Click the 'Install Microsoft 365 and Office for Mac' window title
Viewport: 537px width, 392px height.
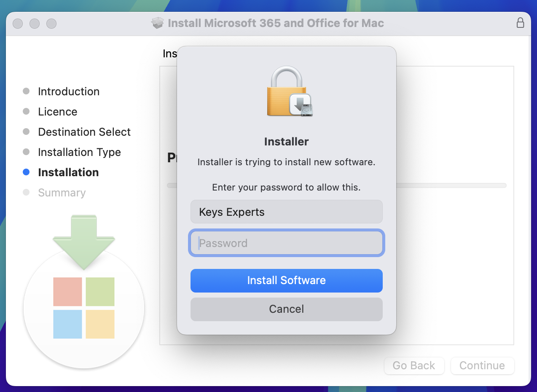tap(276, 23)
